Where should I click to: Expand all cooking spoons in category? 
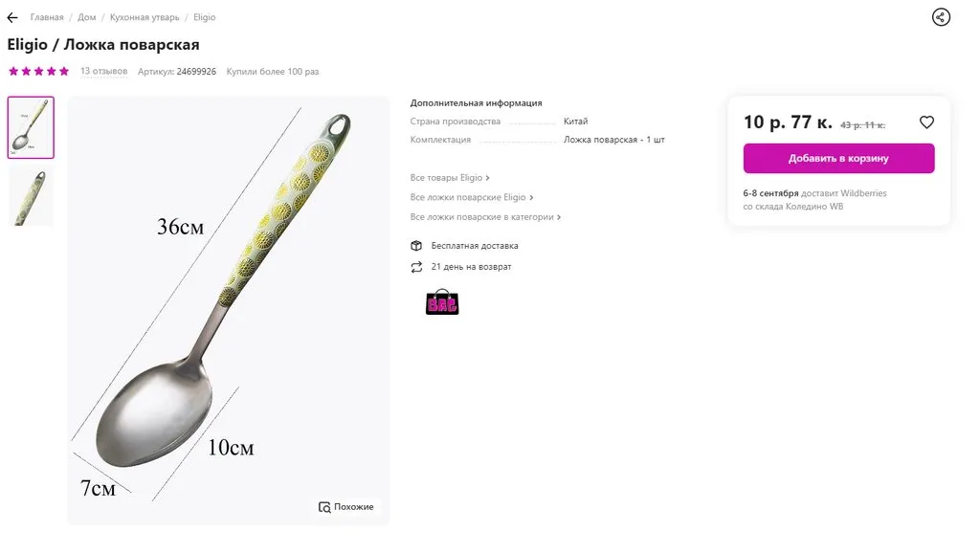pos(485,217)
